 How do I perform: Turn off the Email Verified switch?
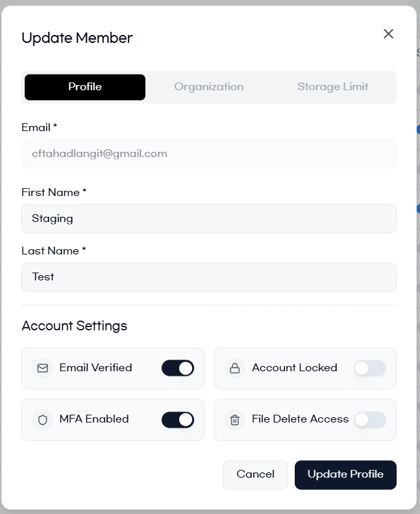coord(178,368)
